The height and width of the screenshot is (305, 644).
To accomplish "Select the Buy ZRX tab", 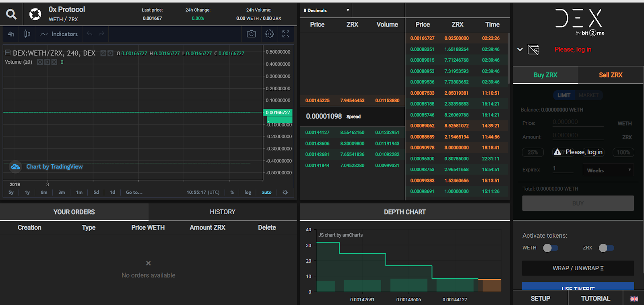I will click(545, 75).
